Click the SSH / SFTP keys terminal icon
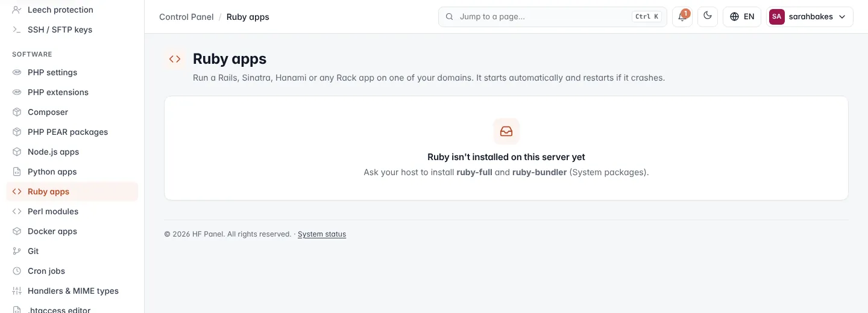 point(17,29)
